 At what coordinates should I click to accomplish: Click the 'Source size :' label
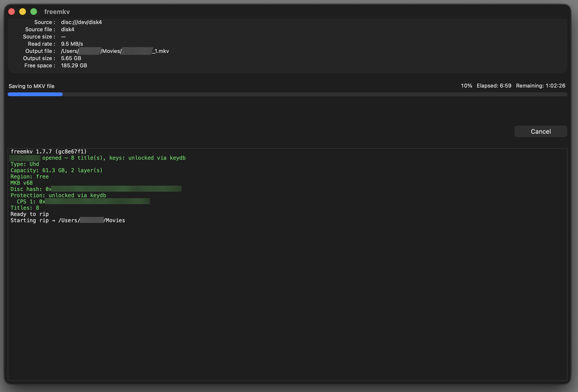pyautogui.click(x=39, y=37)
